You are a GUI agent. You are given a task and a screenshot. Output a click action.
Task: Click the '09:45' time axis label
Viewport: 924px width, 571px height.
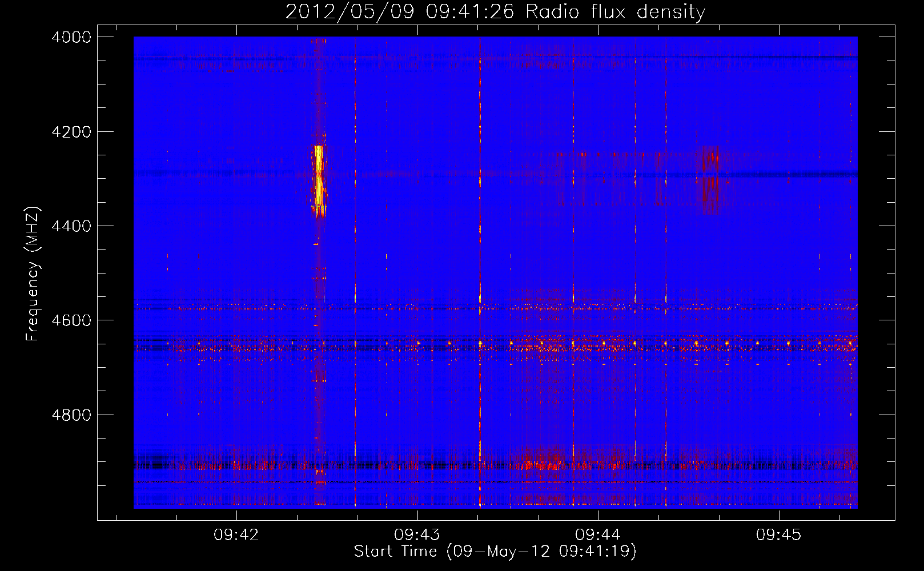tap(779, 534)
